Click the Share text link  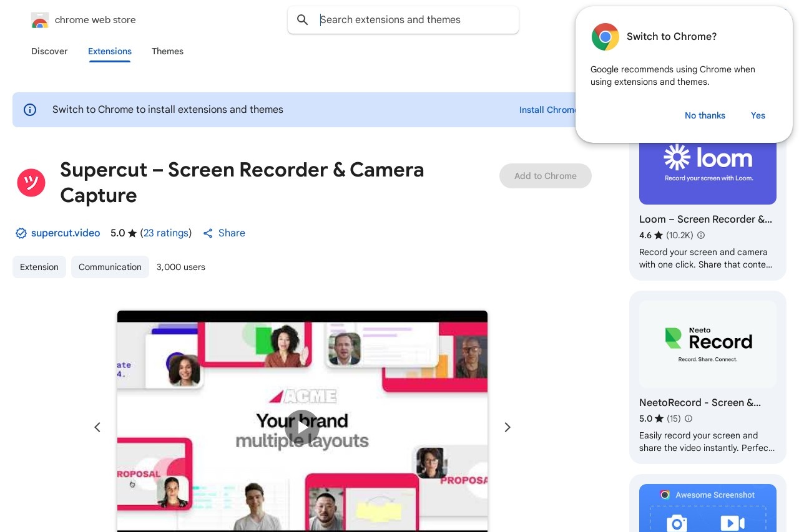(x=232, y=233)
